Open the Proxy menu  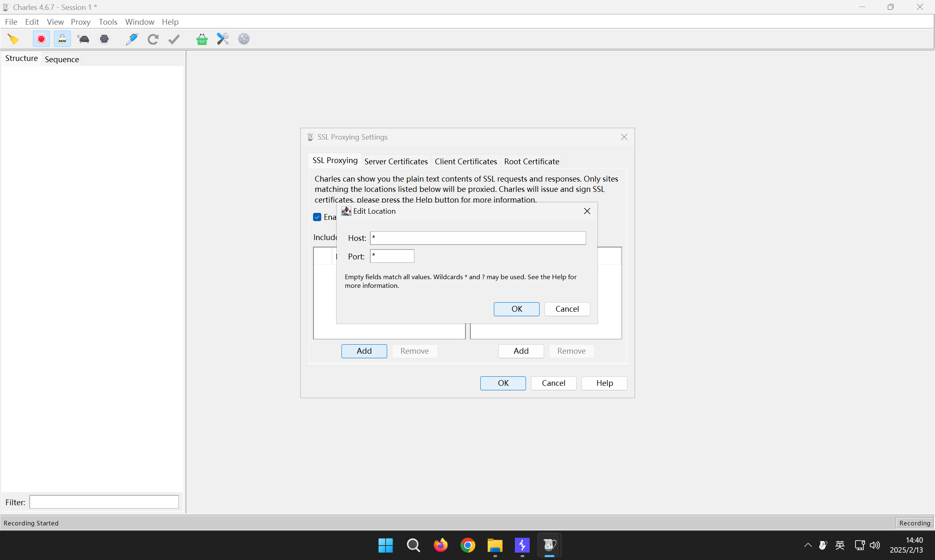point(80,22)
